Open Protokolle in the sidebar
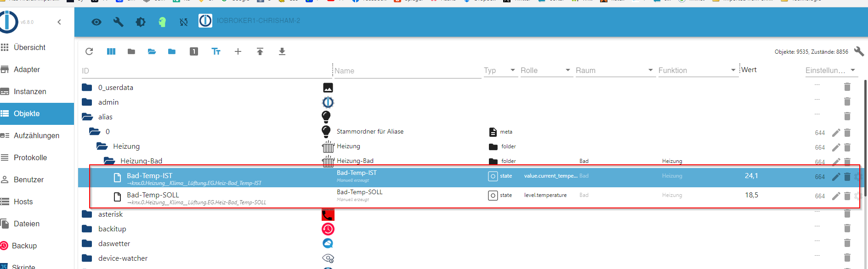Image resolution: width=868 pixels, height=269 pixels. (x=37, y=157)
